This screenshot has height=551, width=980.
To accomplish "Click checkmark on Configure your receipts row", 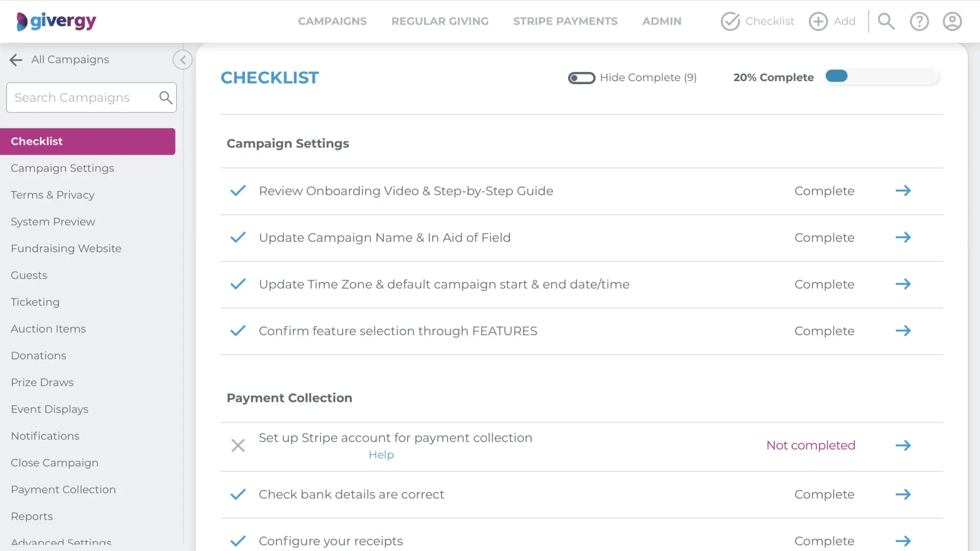I will 238,541.
